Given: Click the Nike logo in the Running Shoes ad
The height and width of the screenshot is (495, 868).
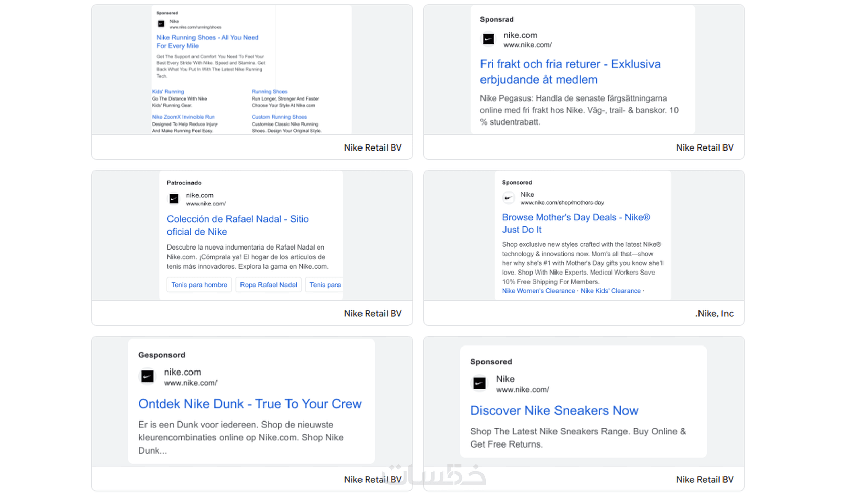Looking at the screenshot, I should pos(161,24).
